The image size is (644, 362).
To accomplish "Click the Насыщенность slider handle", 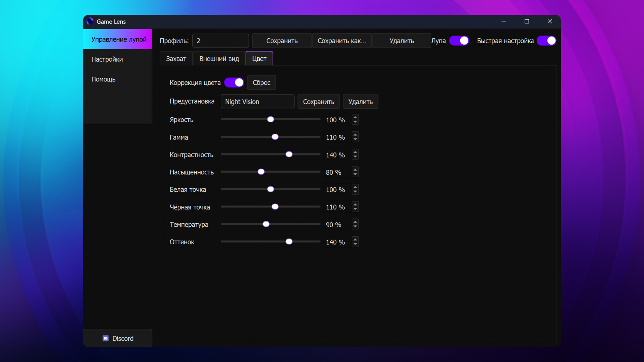I will [x=261, y=172].
